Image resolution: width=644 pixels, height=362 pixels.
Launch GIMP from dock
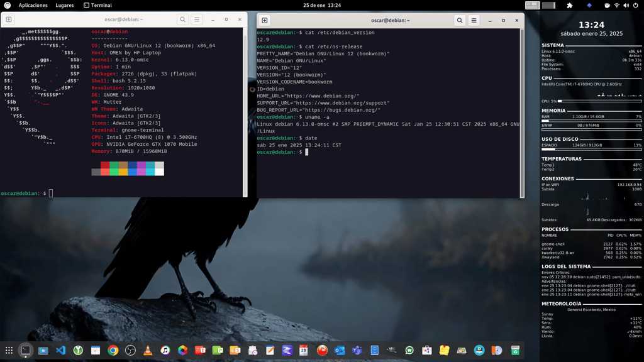pyautogui.click(x=392, y=350)
